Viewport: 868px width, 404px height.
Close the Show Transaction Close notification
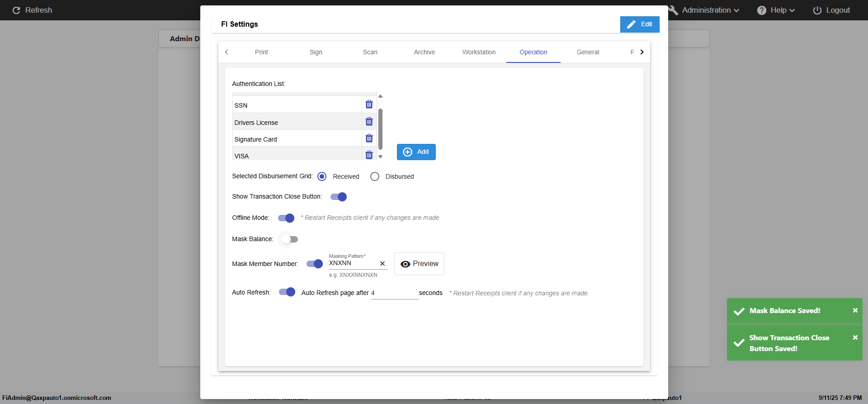coord(855,338)
